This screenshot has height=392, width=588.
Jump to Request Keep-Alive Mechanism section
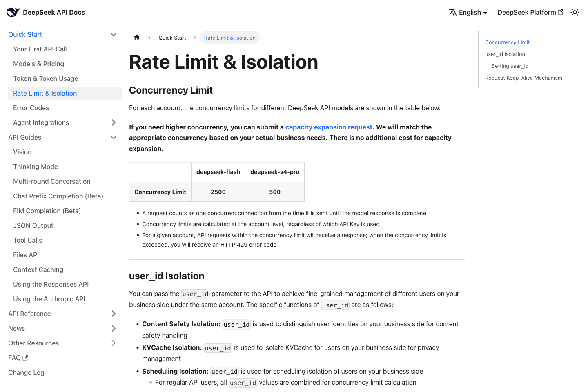coord(523,78)
